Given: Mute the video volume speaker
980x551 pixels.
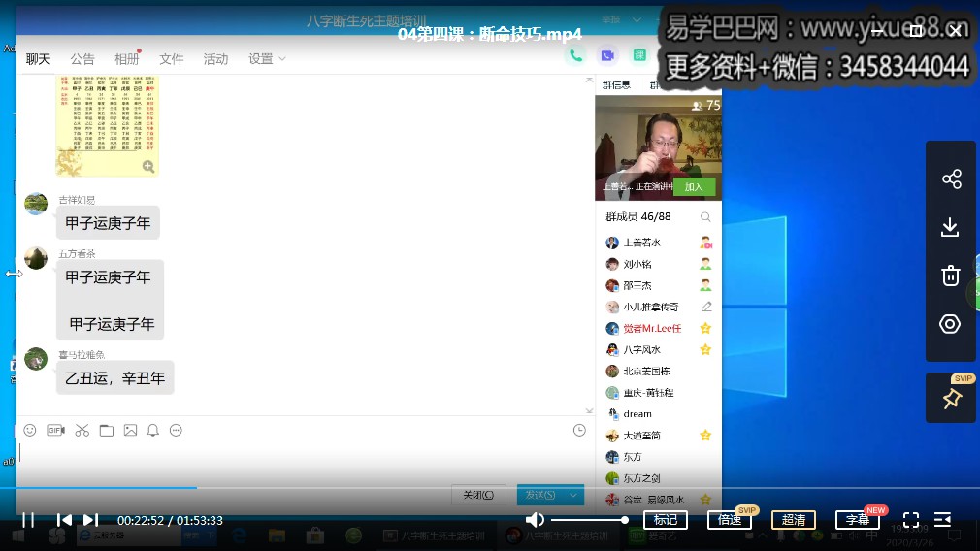Looking at the screenshot, I should [535, 520].
